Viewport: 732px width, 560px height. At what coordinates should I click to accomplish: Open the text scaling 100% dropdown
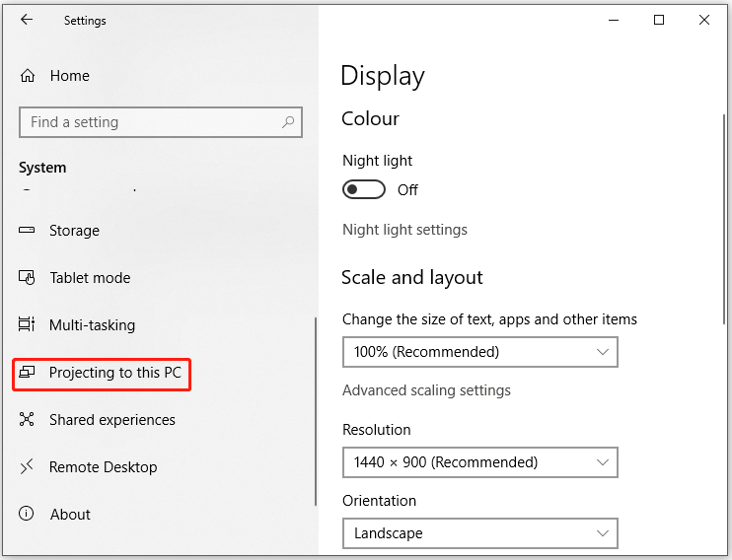coord(479,352)
